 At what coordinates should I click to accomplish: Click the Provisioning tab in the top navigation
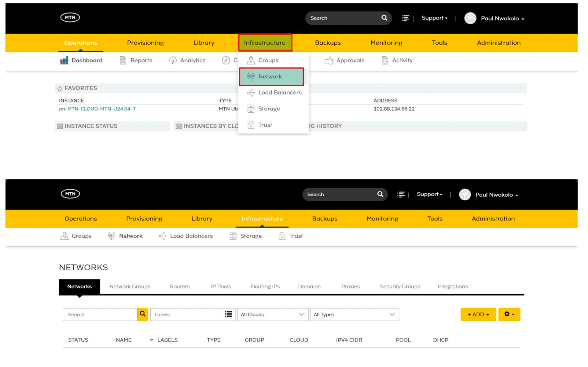145,43
